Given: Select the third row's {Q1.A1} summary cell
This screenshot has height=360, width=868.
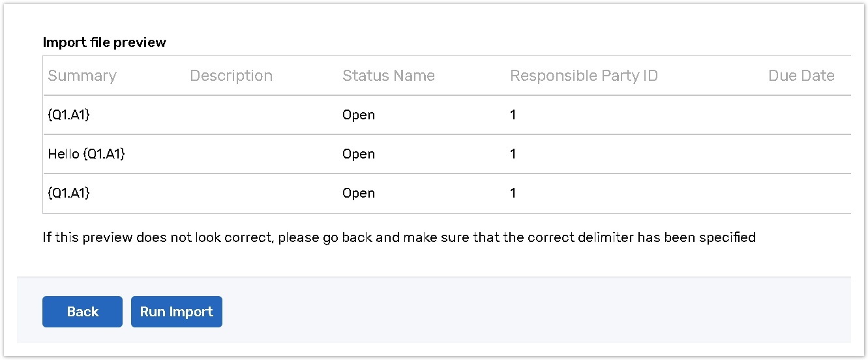Looking at the screenshot, I should [69, 194].
